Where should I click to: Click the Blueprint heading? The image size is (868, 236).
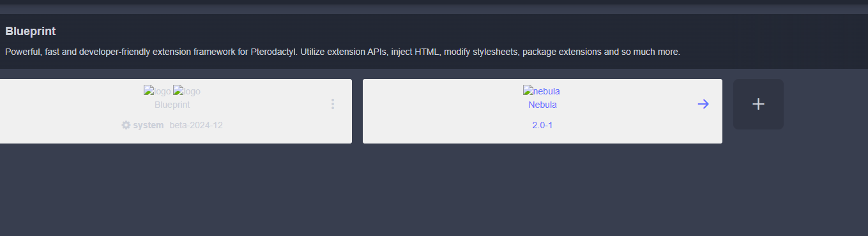[30, 31]
